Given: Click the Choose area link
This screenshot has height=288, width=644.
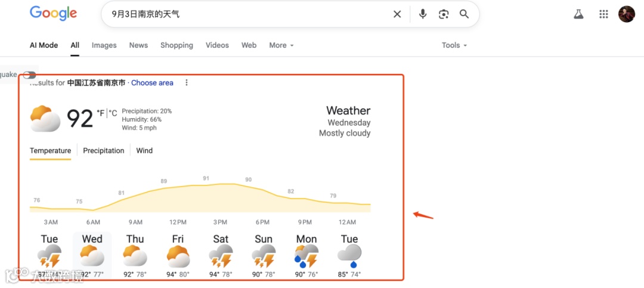Looking at the screenshot, I should click(153, 83).
